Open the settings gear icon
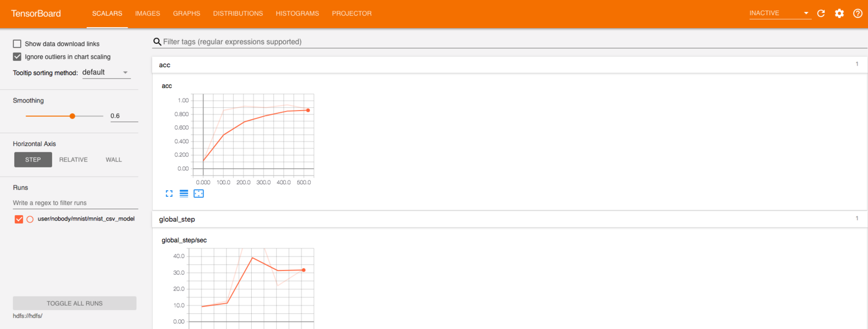The height and width of the screenshot is (329, 868). (839, 14)
